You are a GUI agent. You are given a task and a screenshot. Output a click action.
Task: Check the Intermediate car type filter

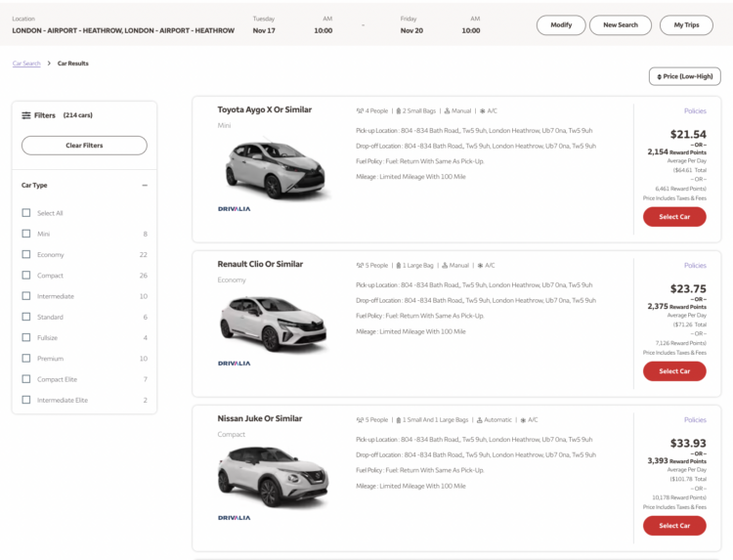pyautogui.click(x=26, y=296)
